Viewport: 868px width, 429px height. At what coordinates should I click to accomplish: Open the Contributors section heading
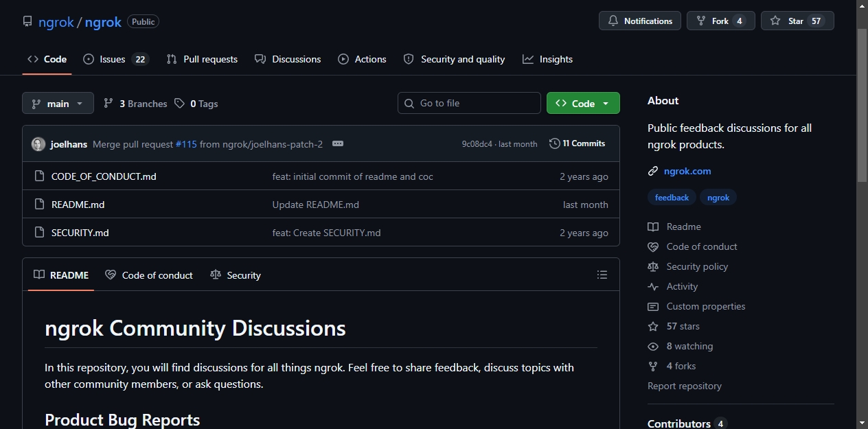(687, 424)
